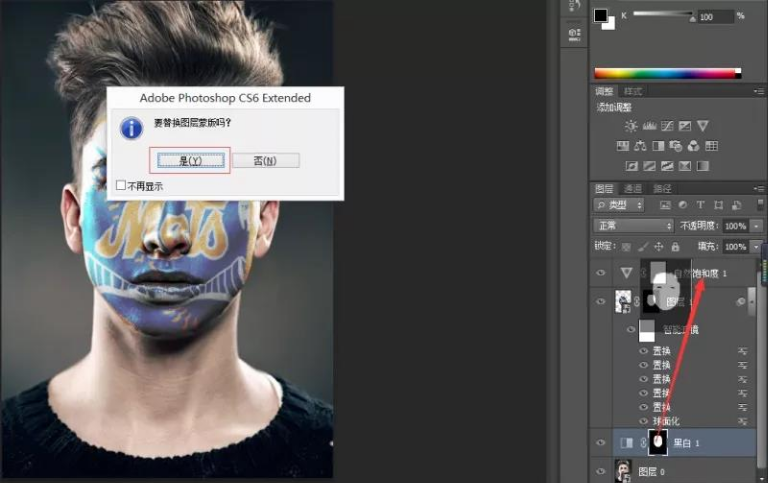The width and height of the screenshot is (768, 483).
Task: Confirm with the 是(Y) button
Action: pyautogui.click(x=191, y=161)
